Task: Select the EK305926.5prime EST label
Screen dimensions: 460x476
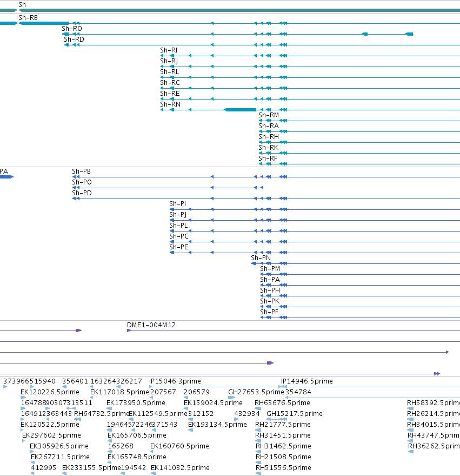Action: [x=59, y=446]
